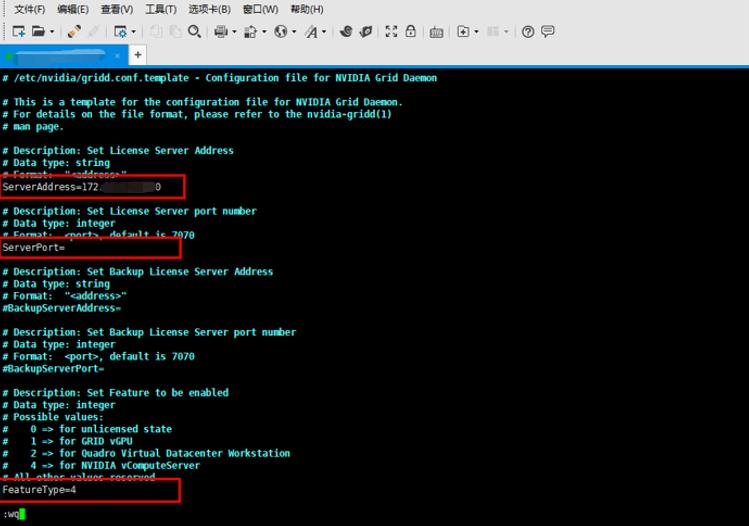Click '4 => for NVIDIA vComputeServer' line
Viewport: 749px width, 526px height.
click(101, 465)
